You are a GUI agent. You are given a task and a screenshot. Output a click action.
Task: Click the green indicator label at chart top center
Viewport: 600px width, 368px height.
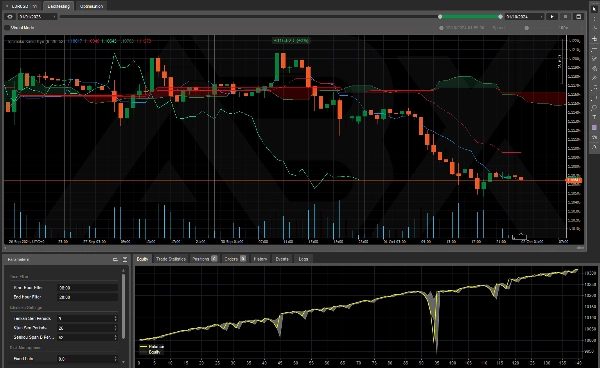click(291, 40)
